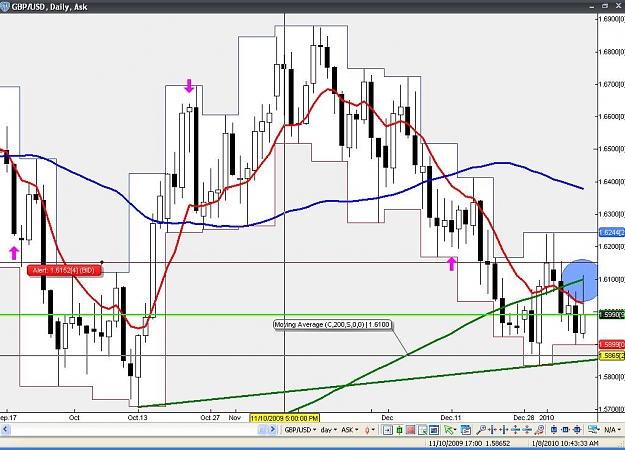Click the chart window restore button
Viewport: 625px width, 450px height.
[x=605, y=6]
